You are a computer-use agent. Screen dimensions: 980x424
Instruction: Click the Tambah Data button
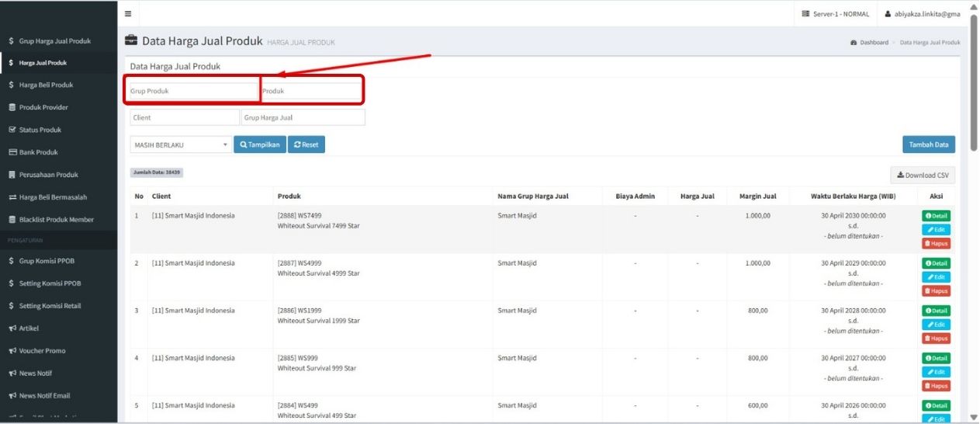tap(929, 144)
